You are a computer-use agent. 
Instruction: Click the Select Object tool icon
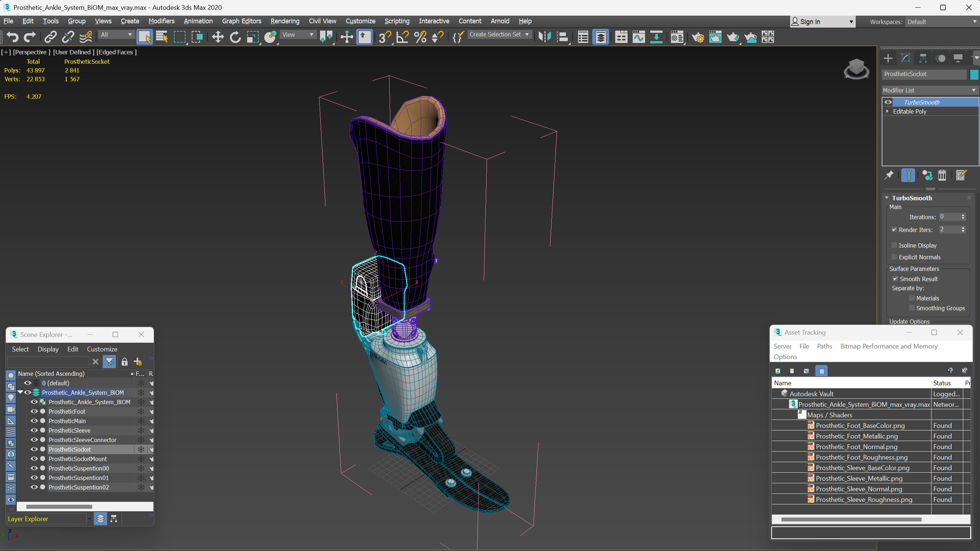point(144,36)
